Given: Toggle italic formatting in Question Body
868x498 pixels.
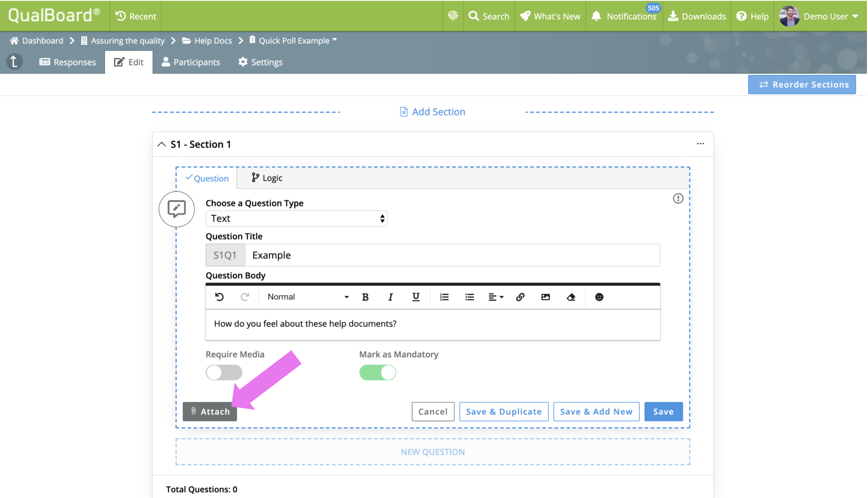Looking at the screenshot, I should point(390,297).
